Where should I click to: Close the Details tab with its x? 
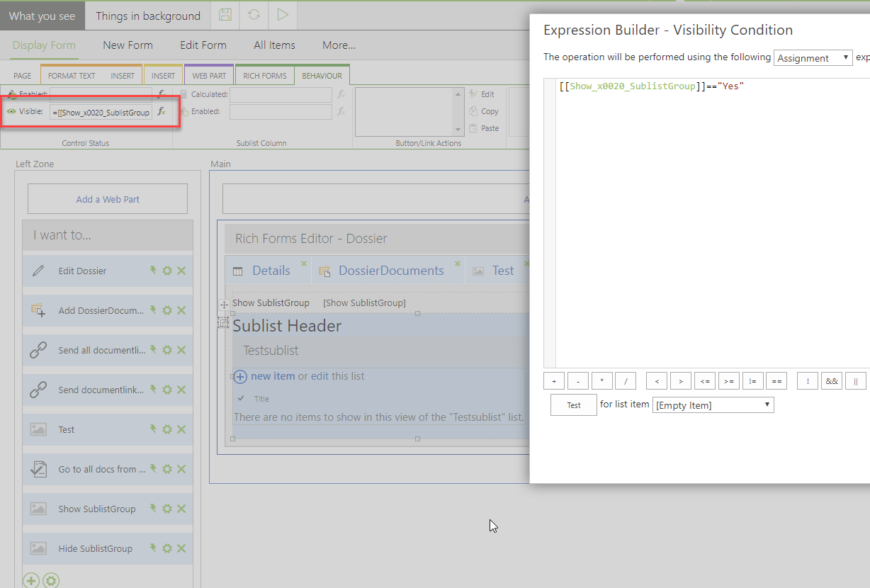click(x=304, y=264)
